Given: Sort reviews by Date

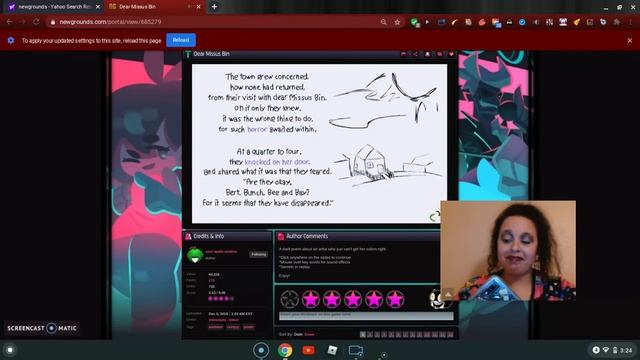Looking at the screenshot, I should (298, 334).
